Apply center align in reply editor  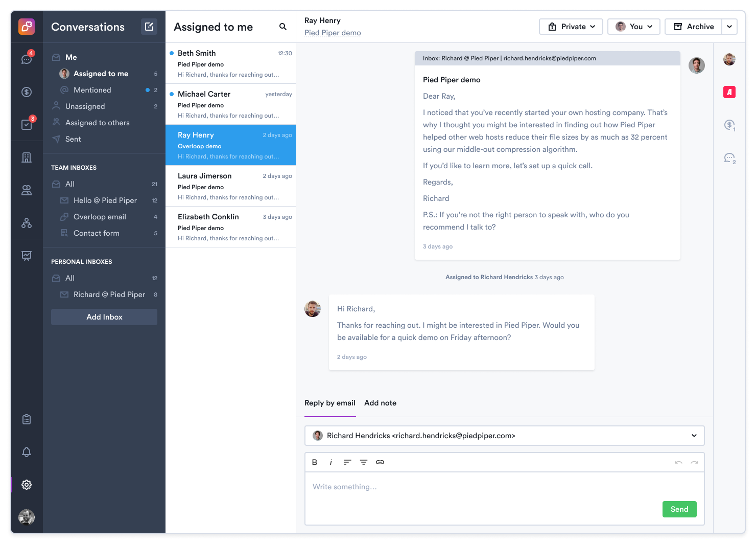click(x=364, y=462)
